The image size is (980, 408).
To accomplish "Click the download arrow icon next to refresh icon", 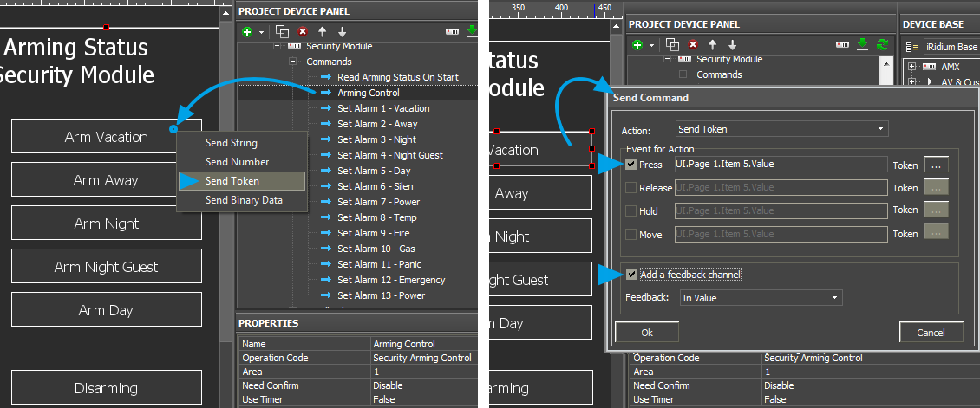I will pyautogui.click(x=863, y=44).
